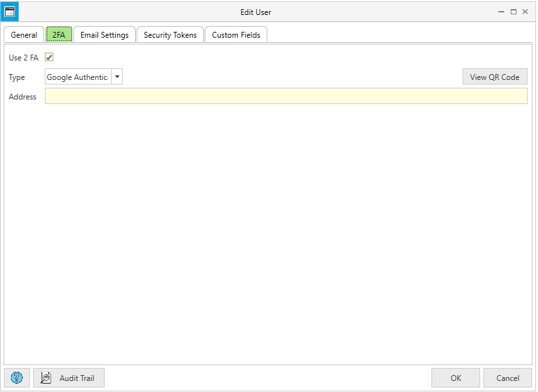Image resolution: width=538 pixels, height=392 pixels.
Task: Maximize the Edit User window
Action: tap(514, 12)
